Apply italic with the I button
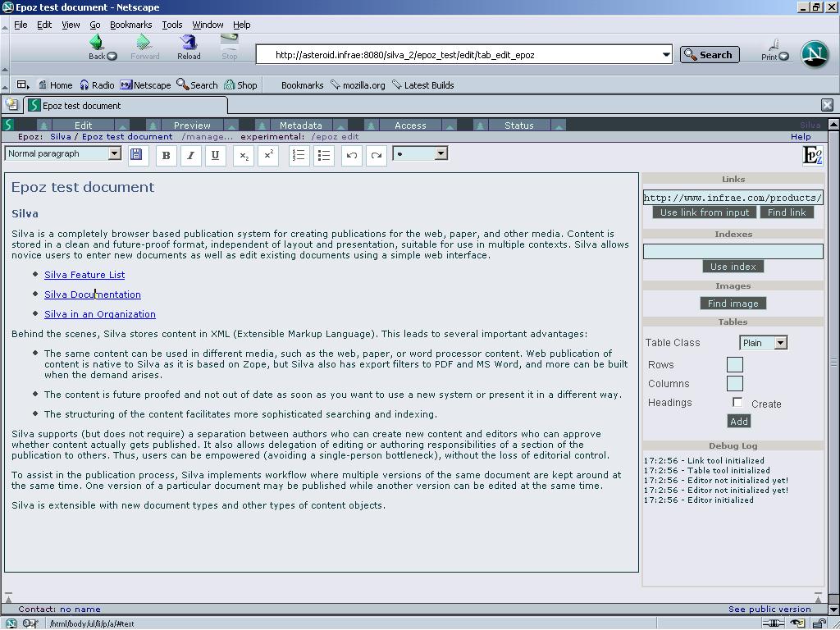The width and height of the screenshot is (840, 630). [x=190, y=155]
